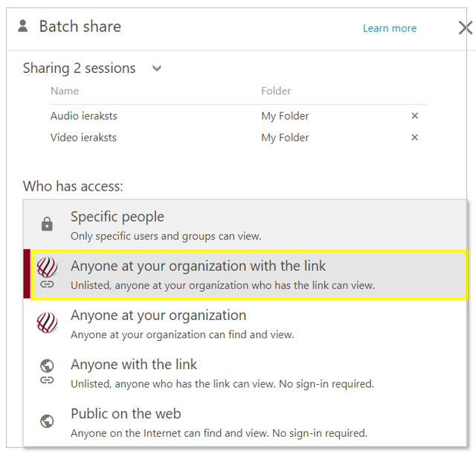
Task: Click globe icon beside Anyone with the link
Action: (x=47, y=365)
